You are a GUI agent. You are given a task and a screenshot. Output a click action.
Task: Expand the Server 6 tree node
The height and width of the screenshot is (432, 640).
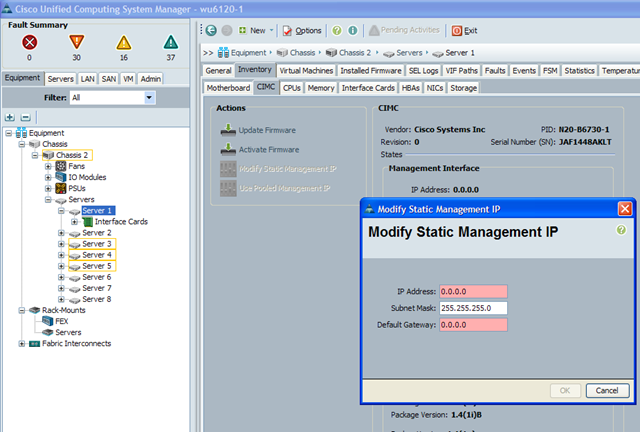click(62, 277)
